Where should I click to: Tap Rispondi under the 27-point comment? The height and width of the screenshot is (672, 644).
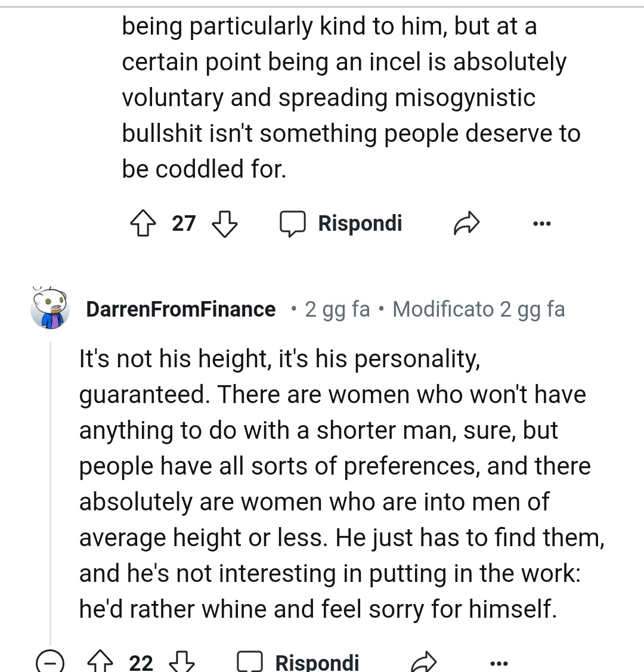[342, 224]
